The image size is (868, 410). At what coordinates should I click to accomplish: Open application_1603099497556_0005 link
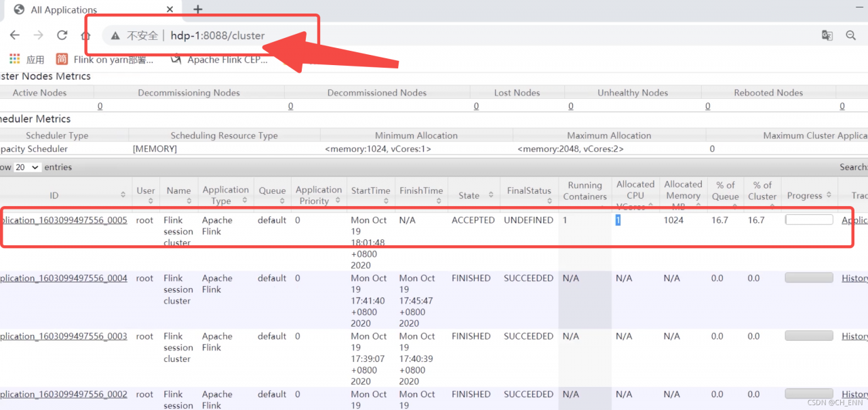64,220
